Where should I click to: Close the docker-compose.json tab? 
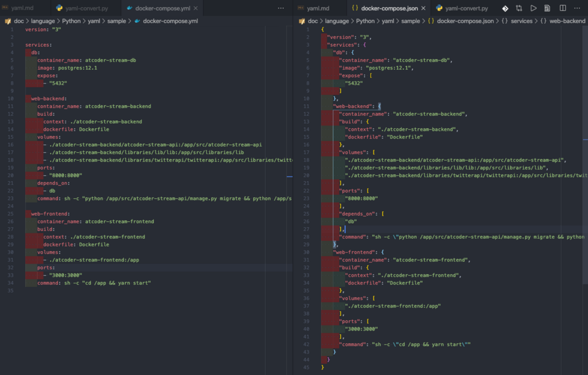[x=423, y=8]
